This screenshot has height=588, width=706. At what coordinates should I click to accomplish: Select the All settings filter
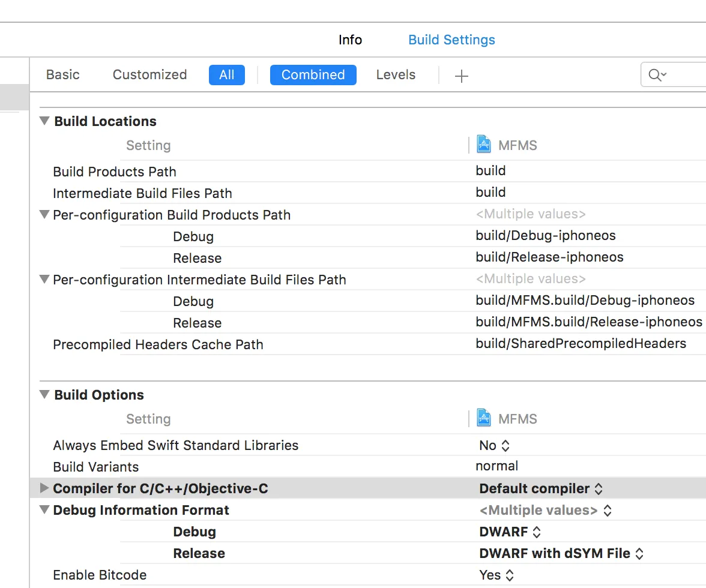pyautogui.click(x=226, y=75)
